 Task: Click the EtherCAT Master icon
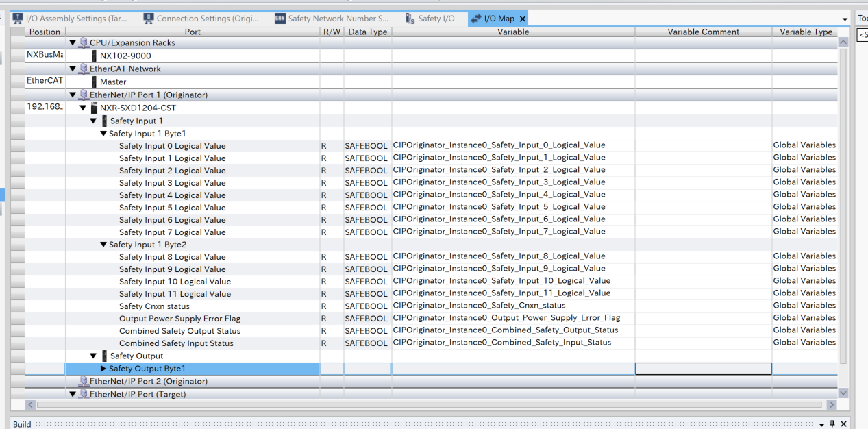pyautogui.click(x=94, y=82)
